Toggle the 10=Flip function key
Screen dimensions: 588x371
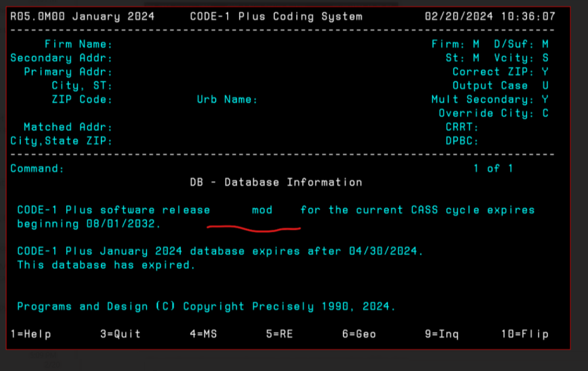(x=525, y=334)
